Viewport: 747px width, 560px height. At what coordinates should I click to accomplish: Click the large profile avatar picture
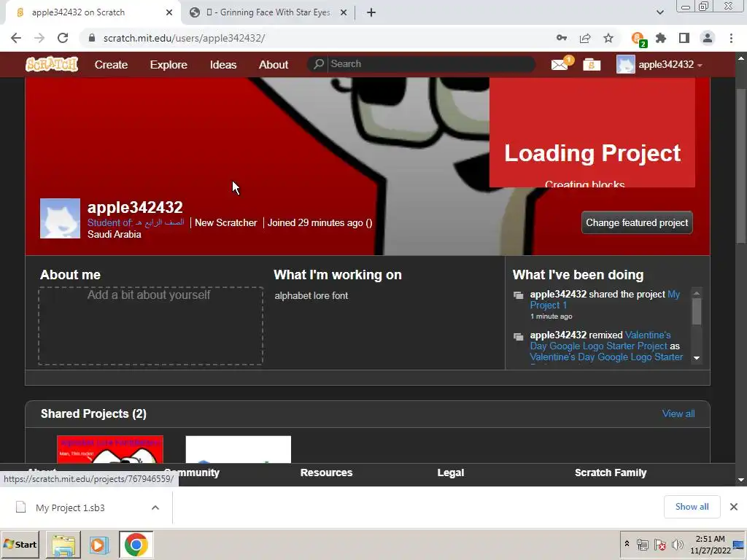tap(60, 218)
